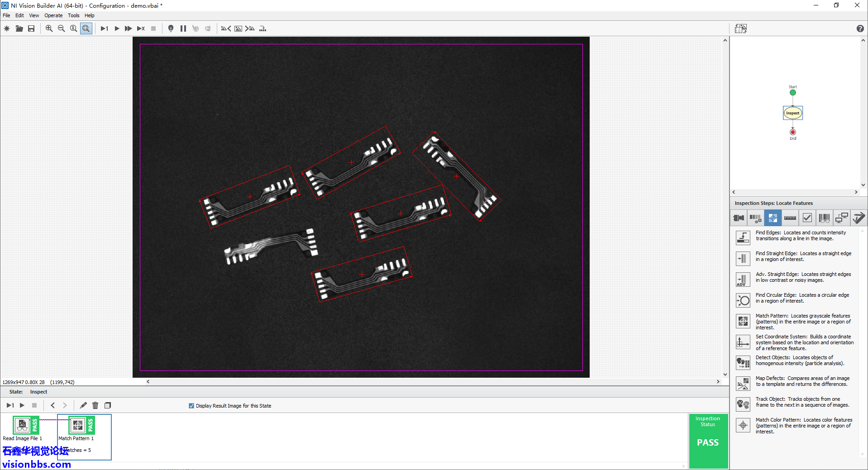Toggle the lightbulb highlight execution icon
The height and width of the screenshot is (470, 868).
(x=171, y=28)
